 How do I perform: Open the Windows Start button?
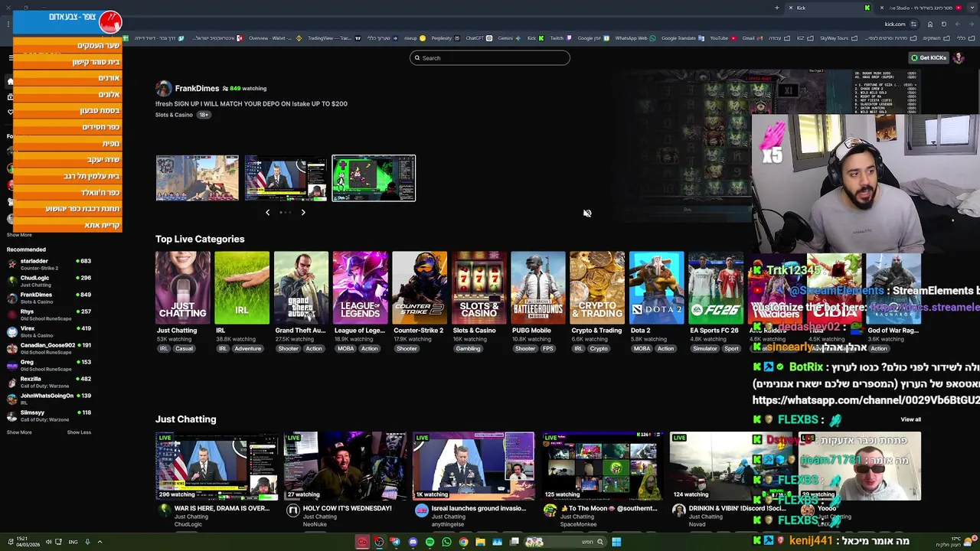point(616,542)
